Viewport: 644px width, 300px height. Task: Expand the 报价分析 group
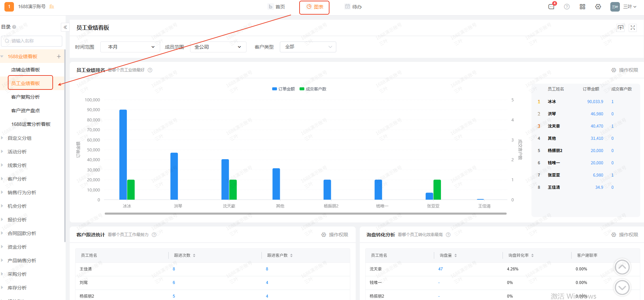pyautogui.click(x=2, y=220)
